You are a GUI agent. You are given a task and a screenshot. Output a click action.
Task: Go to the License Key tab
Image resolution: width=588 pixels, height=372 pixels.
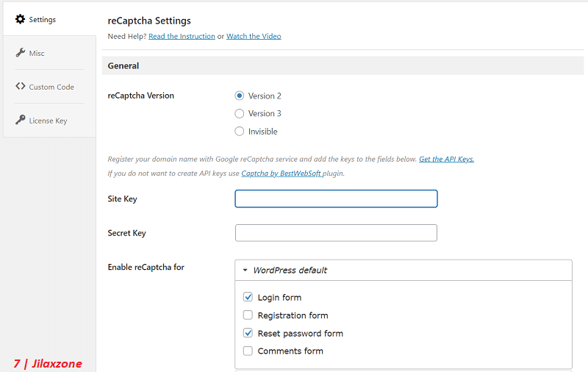tap(49, 121)
